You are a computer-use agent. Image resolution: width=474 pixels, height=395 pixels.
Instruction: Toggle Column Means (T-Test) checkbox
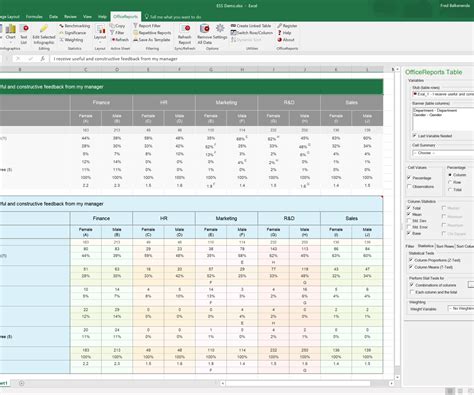pos(411,267)
